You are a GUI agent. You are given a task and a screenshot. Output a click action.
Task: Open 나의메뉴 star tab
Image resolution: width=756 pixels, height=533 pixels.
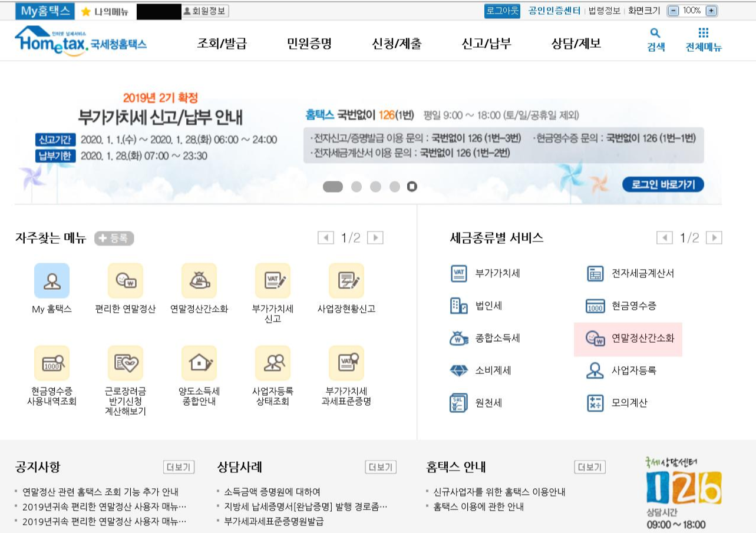pyautogui.click(x=104, y=11)
